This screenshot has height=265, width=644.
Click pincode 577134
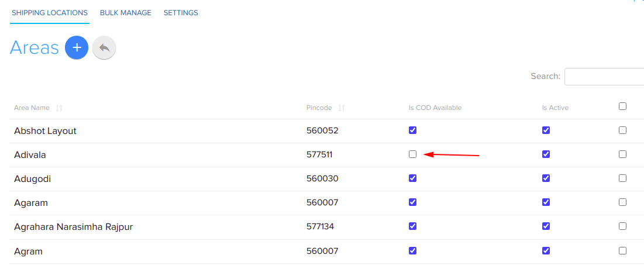click(321, 227)
